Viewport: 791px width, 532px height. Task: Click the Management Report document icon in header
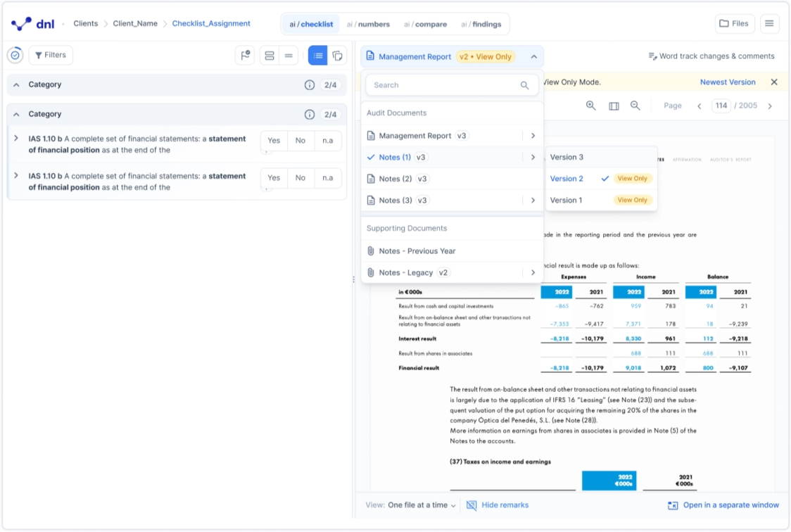pyautogui.click(x=370, y=56)
